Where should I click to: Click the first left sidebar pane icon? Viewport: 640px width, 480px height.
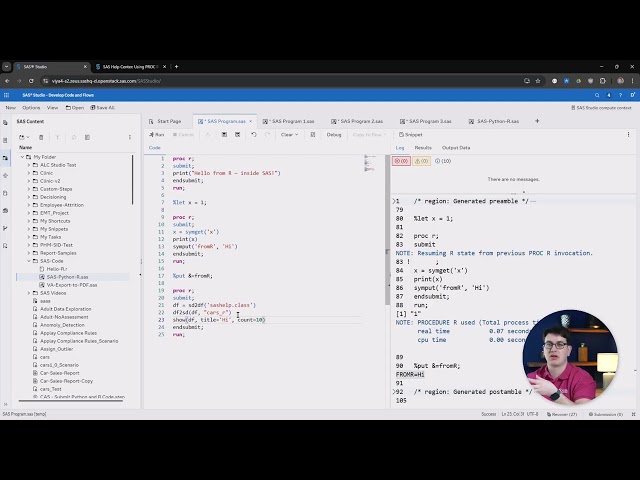[5, 122]
